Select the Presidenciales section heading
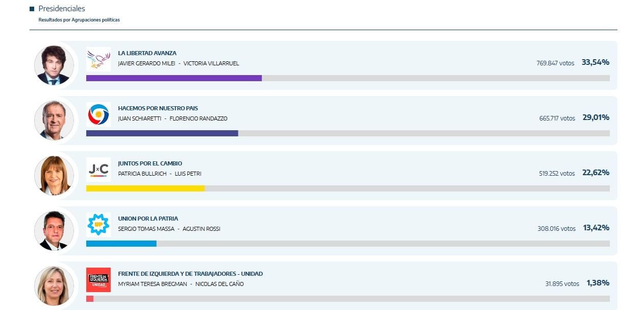This screenshot has width=644, height=310. point(62,9)
